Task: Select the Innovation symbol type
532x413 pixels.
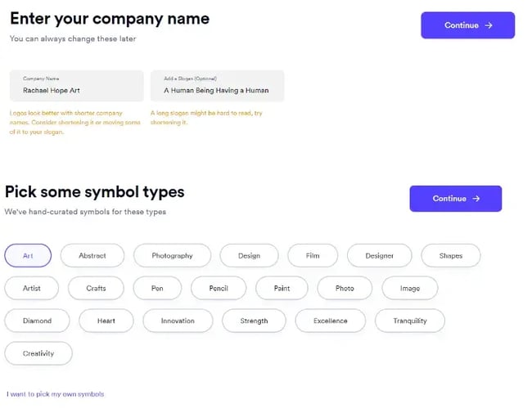Action: pyautogui.click(x=178, y=321)
